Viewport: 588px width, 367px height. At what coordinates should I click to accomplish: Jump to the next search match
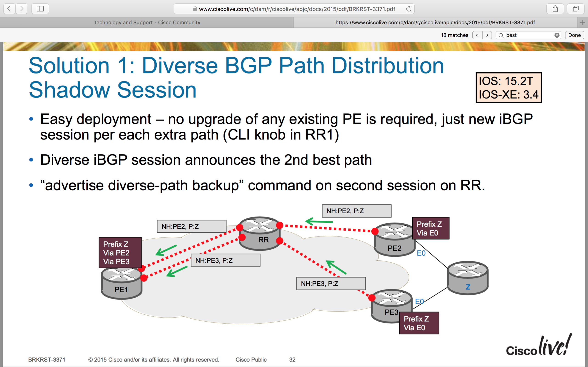pos(487,35)
